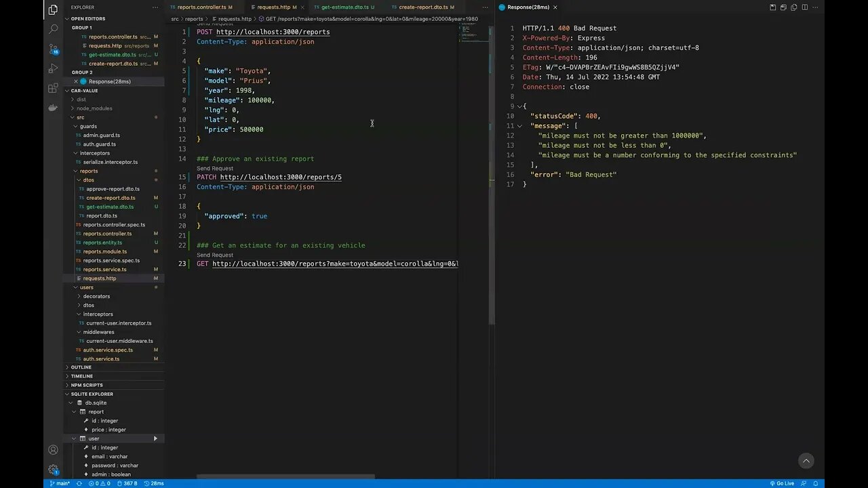
Task: Open Source Control view with badge
Action: click(x=53, y=49)
